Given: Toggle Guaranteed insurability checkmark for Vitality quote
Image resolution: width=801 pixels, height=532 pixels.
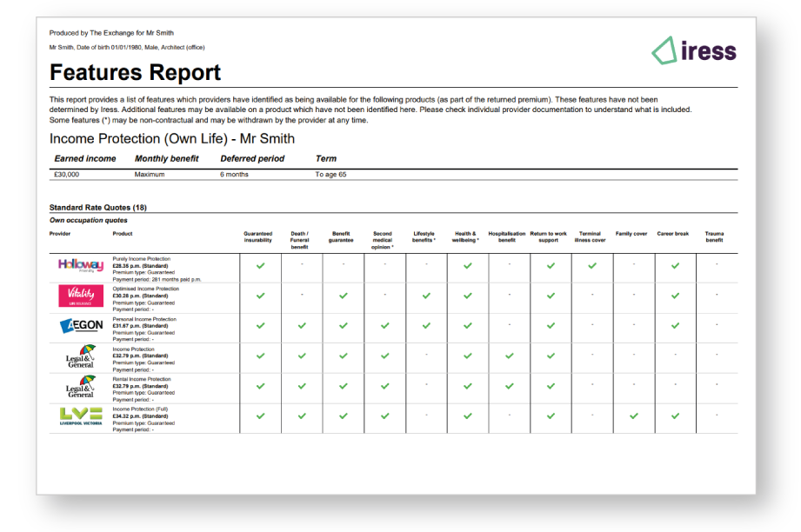Looking at the screenshot, I should click(259, 296).
